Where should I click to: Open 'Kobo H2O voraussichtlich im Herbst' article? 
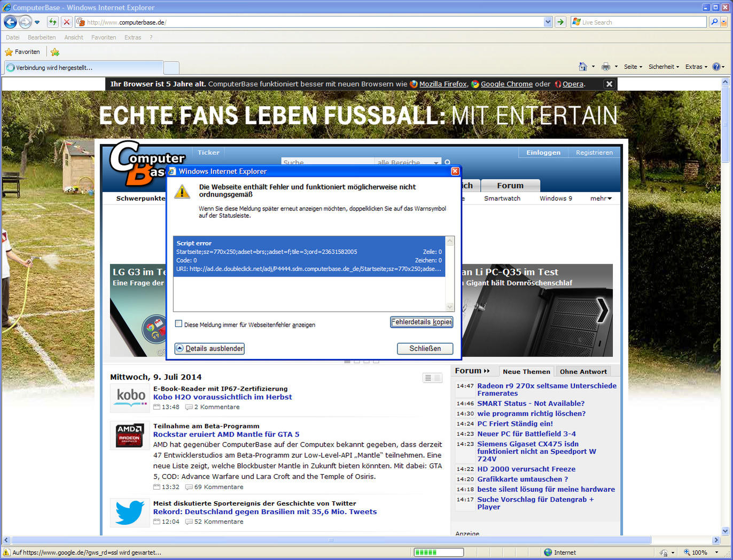[x=223, y=397]
